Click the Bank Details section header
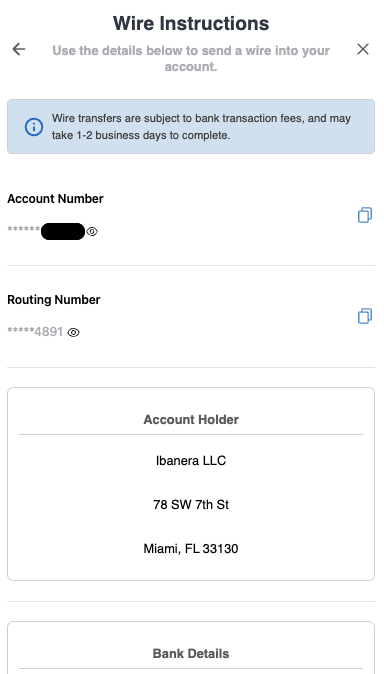Viewport: 384px width, 674px height. (191, 654)
